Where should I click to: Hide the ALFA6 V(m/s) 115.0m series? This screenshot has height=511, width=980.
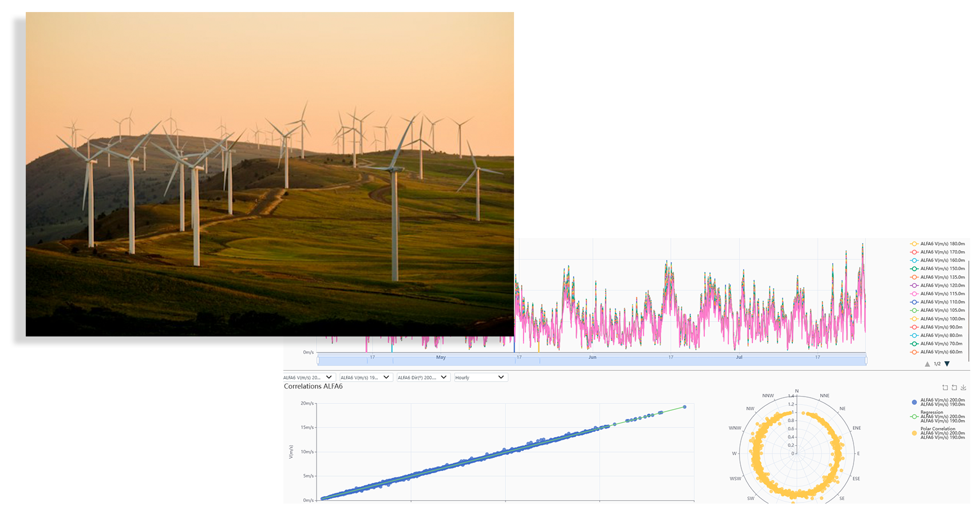pyautogui.click(x=938, y=294)
